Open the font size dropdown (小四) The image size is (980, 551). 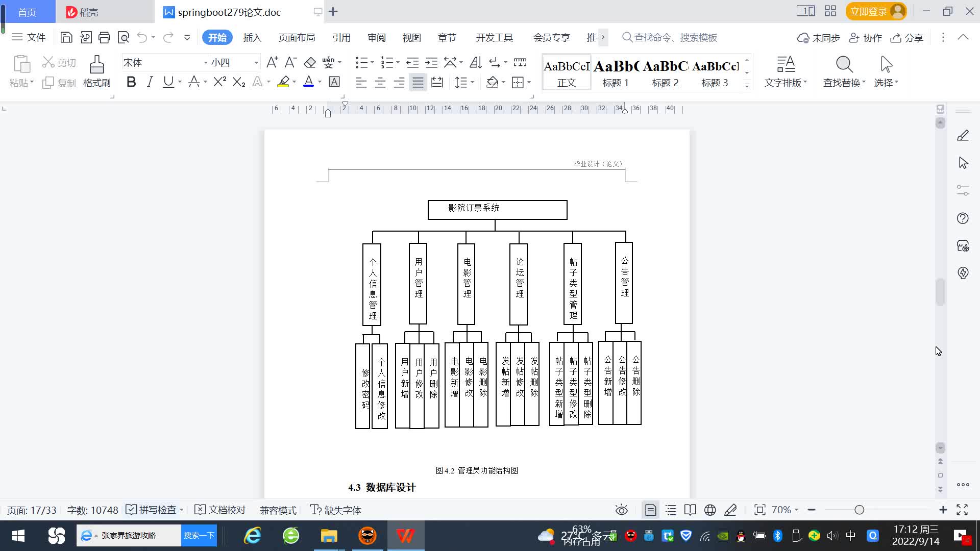coord(256,63)
